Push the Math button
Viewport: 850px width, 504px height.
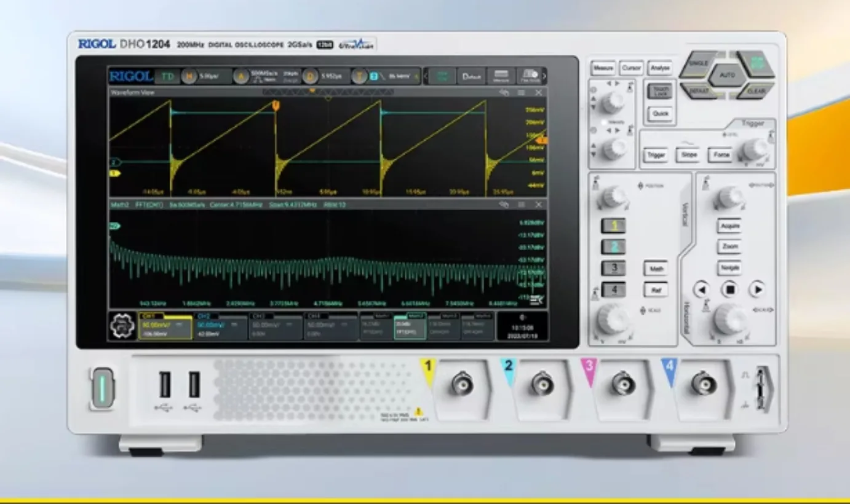(656, 269)
